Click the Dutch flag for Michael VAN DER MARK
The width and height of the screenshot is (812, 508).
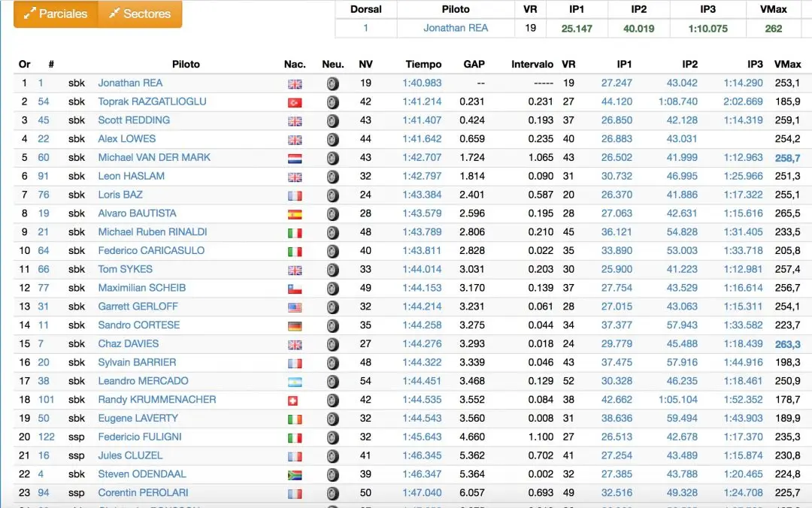[295, 159]
